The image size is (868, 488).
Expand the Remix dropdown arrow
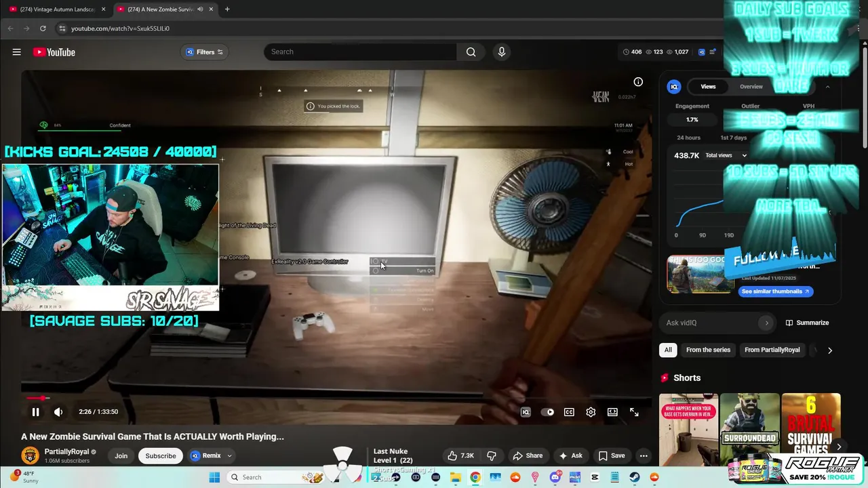coord(229,455)
